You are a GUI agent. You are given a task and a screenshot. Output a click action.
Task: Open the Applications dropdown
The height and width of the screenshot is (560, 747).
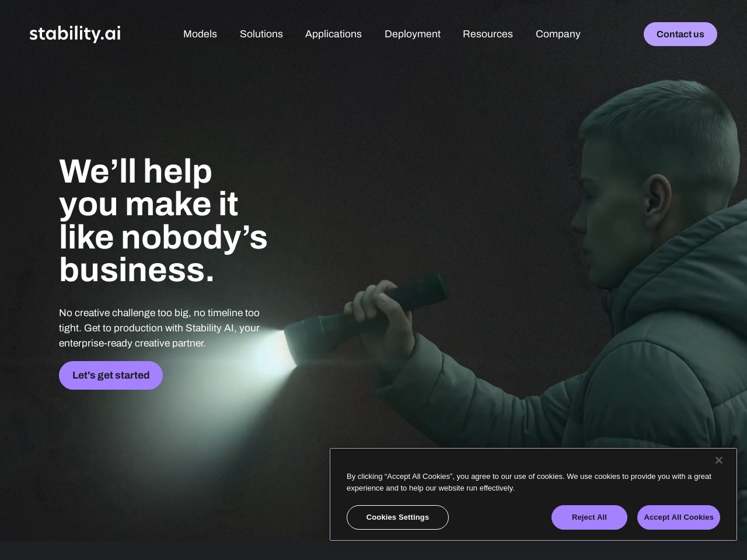point(333,34)
